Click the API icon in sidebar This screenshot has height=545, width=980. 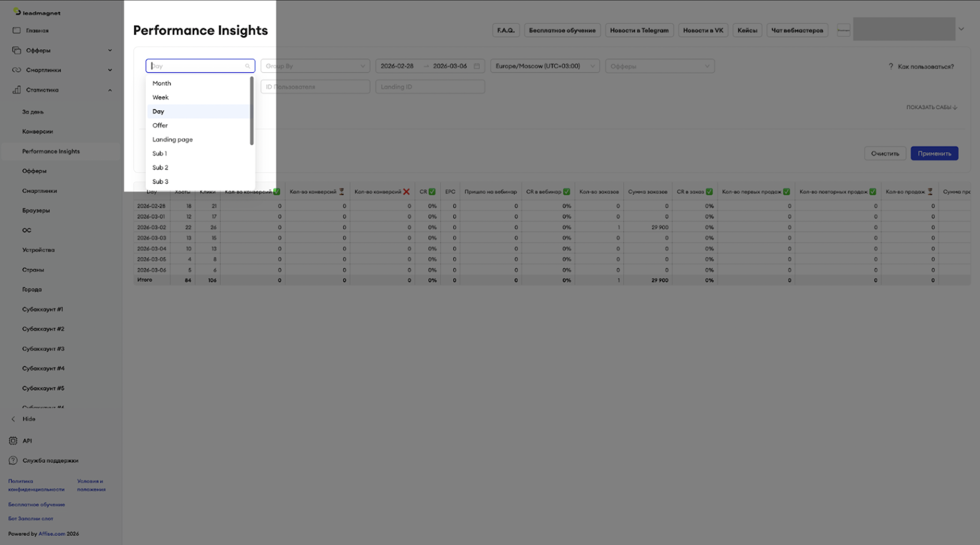point(13,440)
